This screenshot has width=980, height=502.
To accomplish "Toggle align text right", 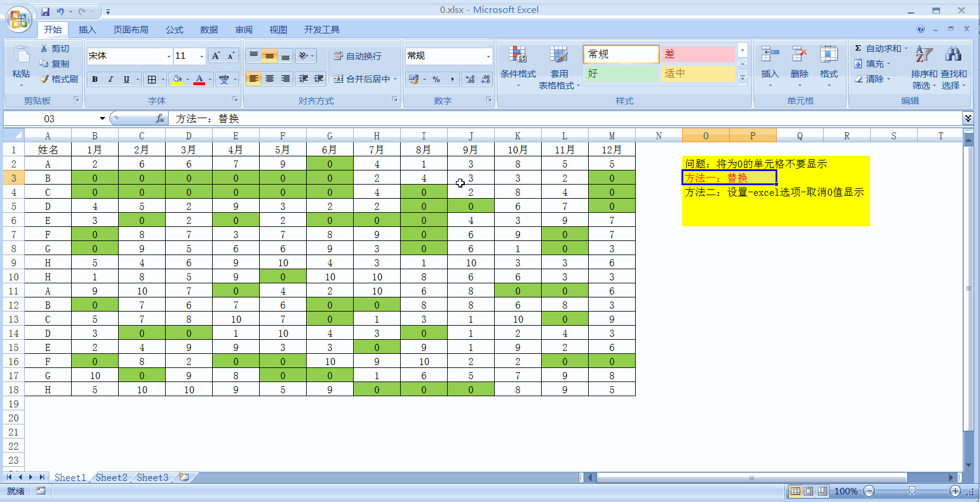I will point(285,79).
